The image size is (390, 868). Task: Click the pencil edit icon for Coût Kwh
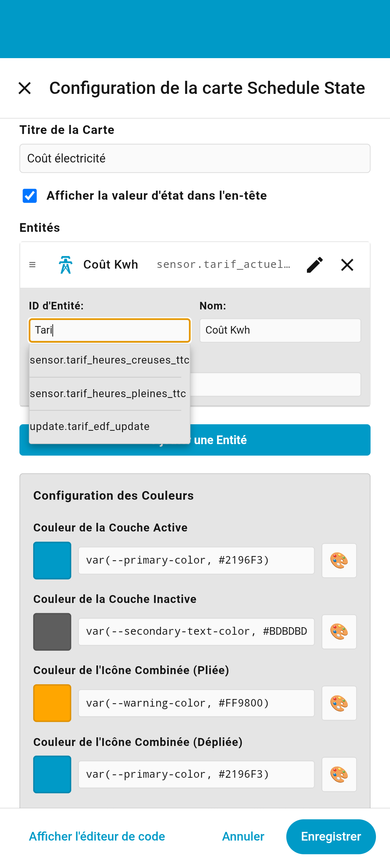[x=315, y=265]
